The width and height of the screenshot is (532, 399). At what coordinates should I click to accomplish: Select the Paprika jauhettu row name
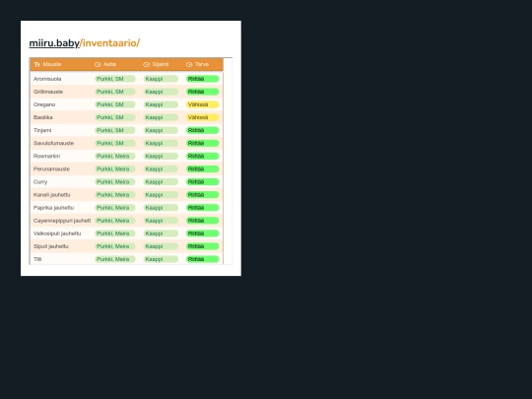pos(53,208)
